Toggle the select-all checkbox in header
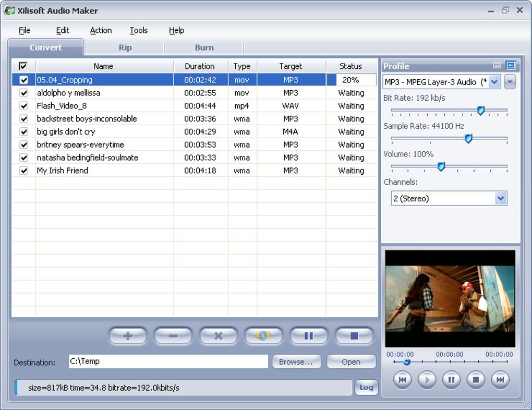 [23, 66]
